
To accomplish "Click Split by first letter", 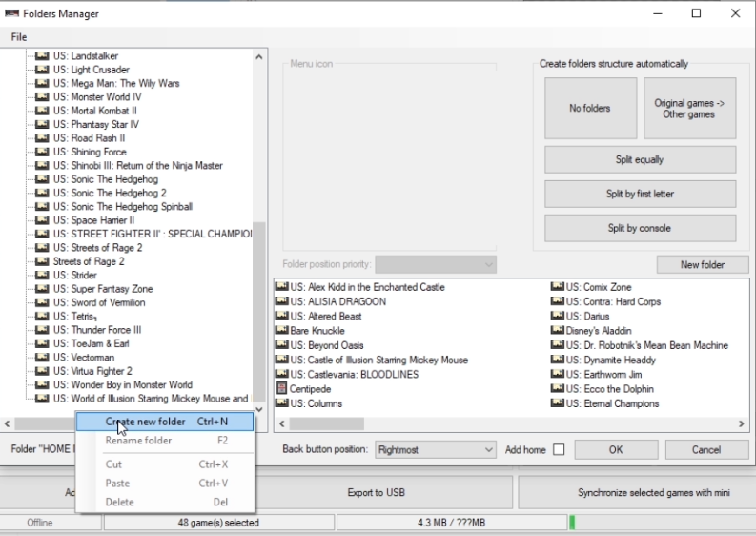I will tap(640, 194).
